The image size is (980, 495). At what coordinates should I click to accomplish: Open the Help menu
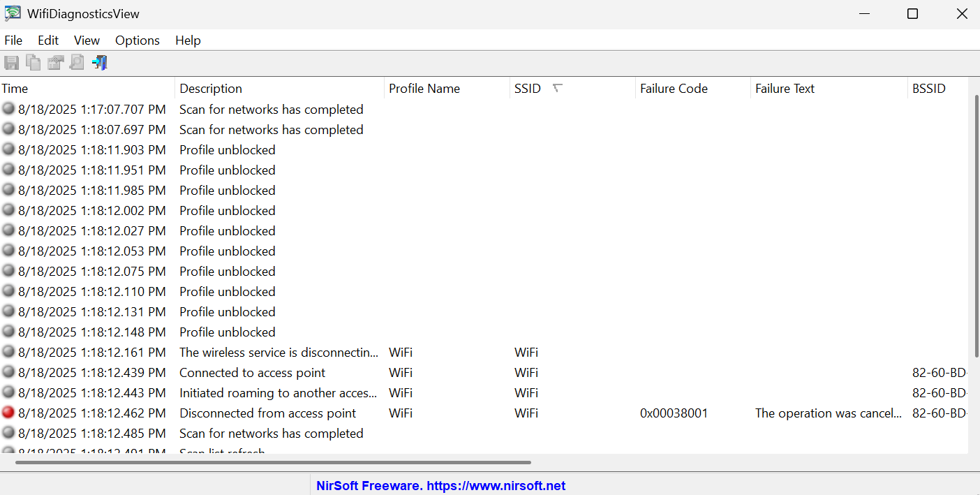click(188, 40)
